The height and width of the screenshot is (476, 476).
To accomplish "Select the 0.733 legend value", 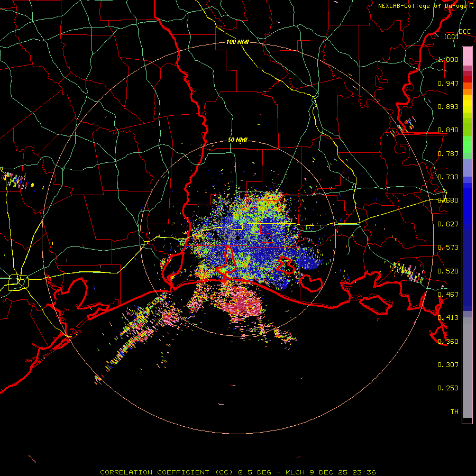I will 448,177.
